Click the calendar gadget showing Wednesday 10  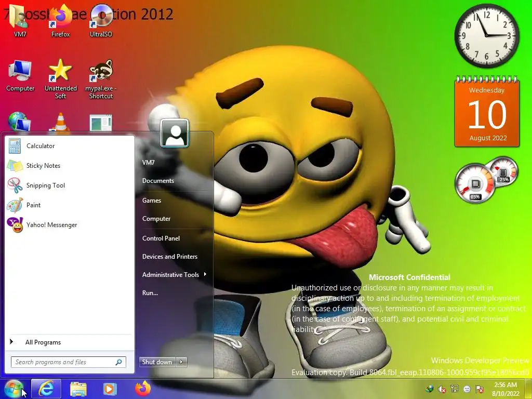click(x=487, y=112)
